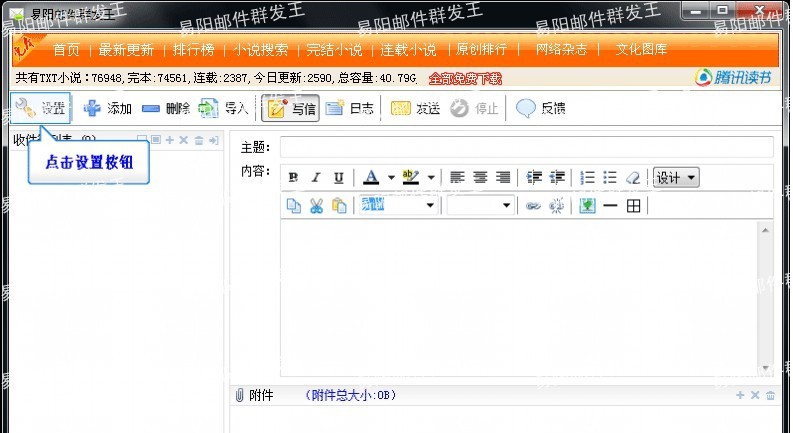The width and height of the screenshot is (793, 433).
Task: Insert a horizontal line
Action: coord(610,205)
